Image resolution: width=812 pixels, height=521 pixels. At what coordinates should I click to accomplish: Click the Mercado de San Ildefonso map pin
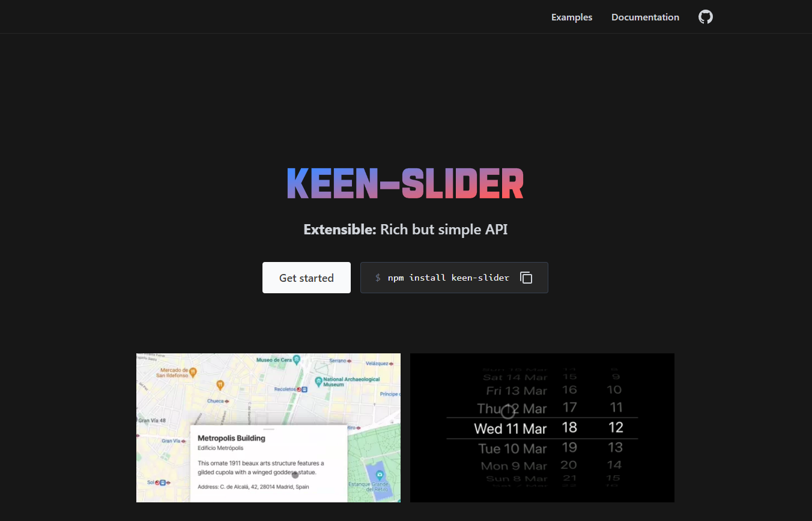(193, 373)
